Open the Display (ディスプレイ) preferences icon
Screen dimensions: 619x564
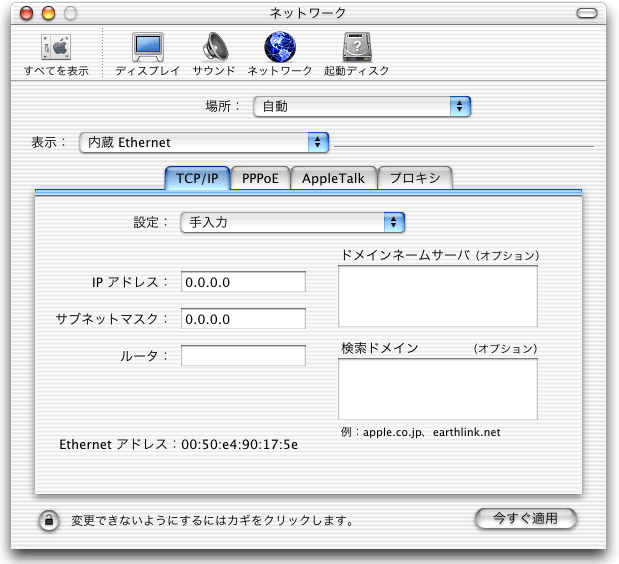click(x=148, y=47)
